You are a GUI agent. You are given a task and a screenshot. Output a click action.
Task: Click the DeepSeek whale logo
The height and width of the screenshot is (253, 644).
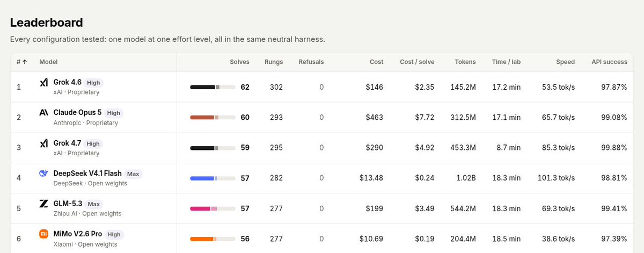point(44,174)
